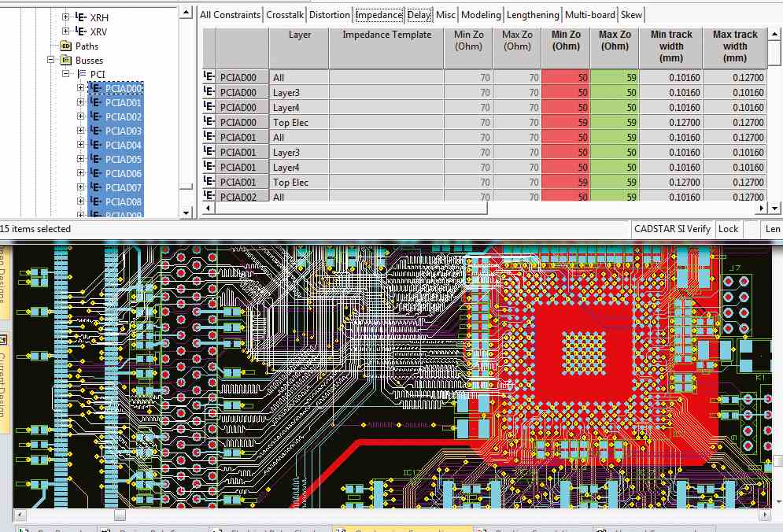783x532 pixels.
Task: Click net icon of PCIAD00 Top Elec row
Action: click(x=209, y=121)
